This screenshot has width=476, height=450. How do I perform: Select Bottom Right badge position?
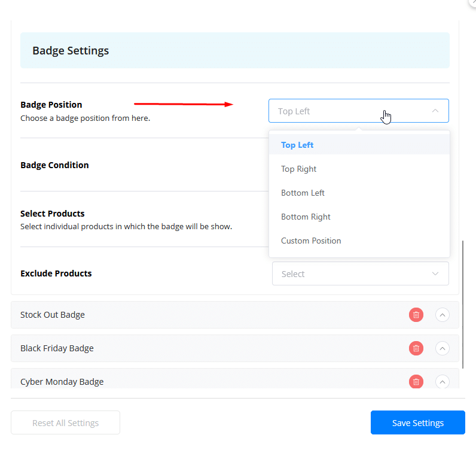pos(306,217)
